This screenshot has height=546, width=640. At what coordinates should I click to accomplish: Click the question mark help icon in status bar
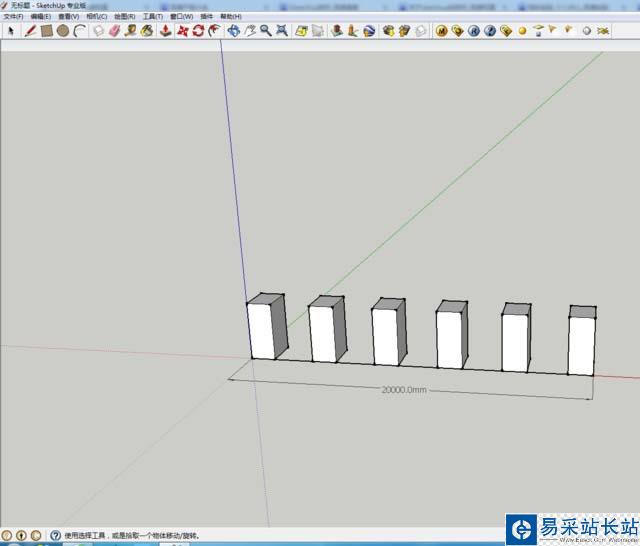pyautogui.click(x=55, y=535)
